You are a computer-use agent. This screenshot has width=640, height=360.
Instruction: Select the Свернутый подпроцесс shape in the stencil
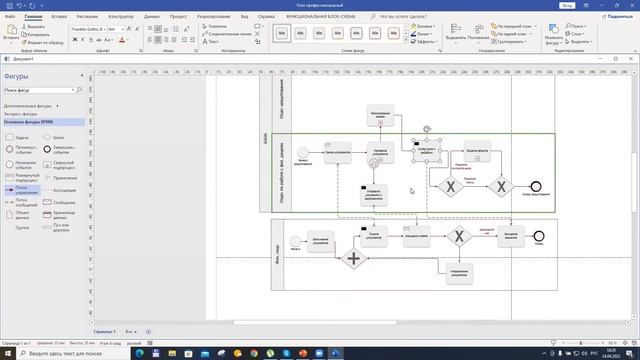click(60, 165)
